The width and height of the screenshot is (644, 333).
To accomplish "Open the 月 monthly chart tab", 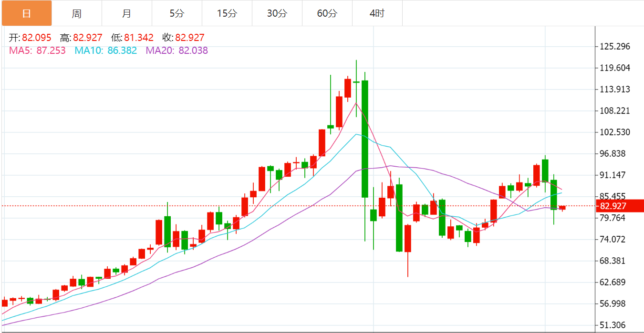I will [126, 13].
